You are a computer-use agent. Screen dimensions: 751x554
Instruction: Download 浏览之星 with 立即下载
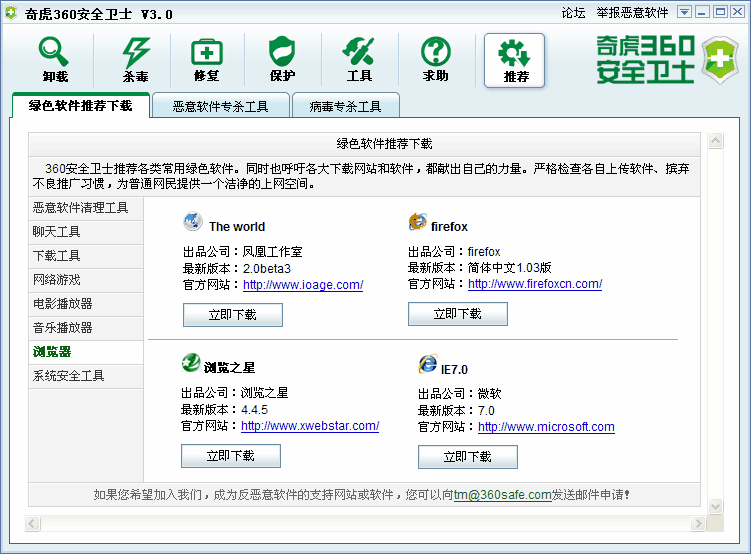pyautogui.click(x=231, y=455)
